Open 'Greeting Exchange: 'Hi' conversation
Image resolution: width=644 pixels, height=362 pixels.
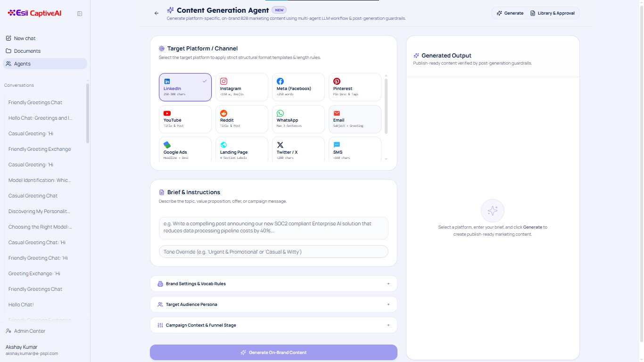coord(34,273)
